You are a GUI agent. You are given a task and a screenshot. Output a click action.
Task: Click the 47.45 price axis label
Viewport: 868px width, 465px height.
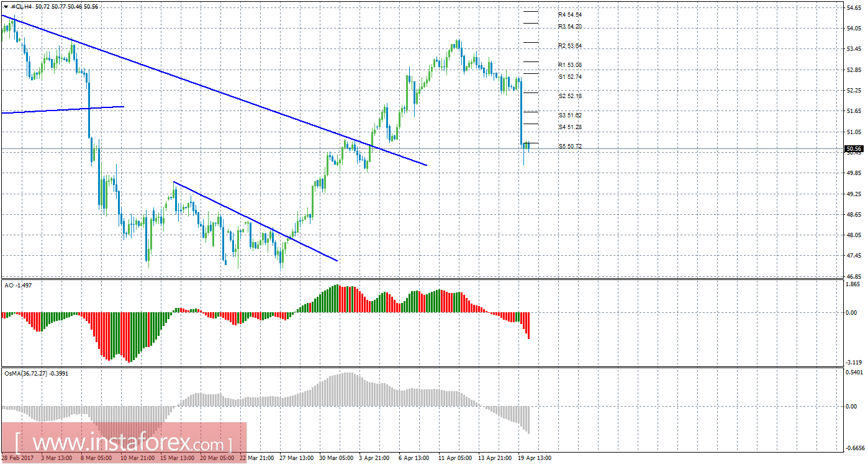pos(854,256)
